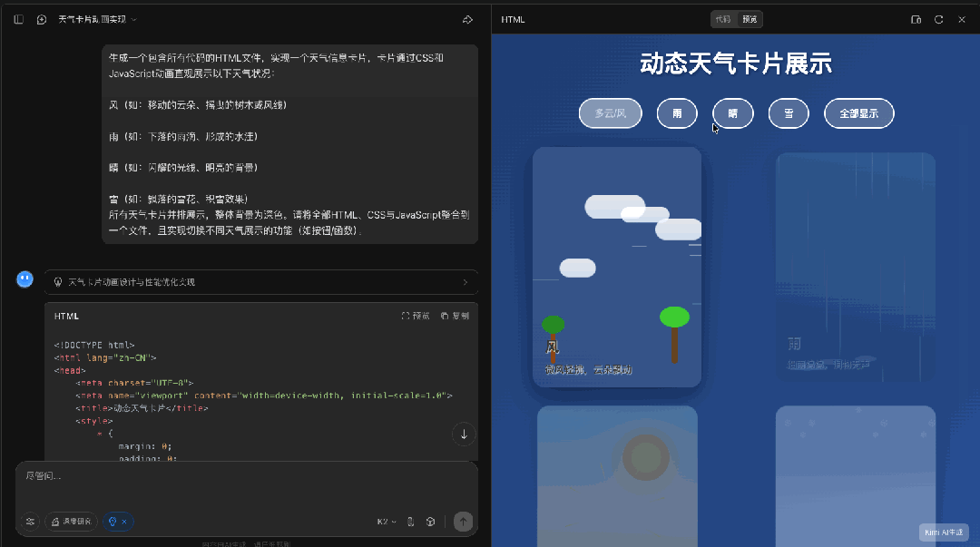The height and width of the screenshot is (547, 980).
Task: Switch to the 预览 tab
Action: pyautogui.click(x=750, y=19)
